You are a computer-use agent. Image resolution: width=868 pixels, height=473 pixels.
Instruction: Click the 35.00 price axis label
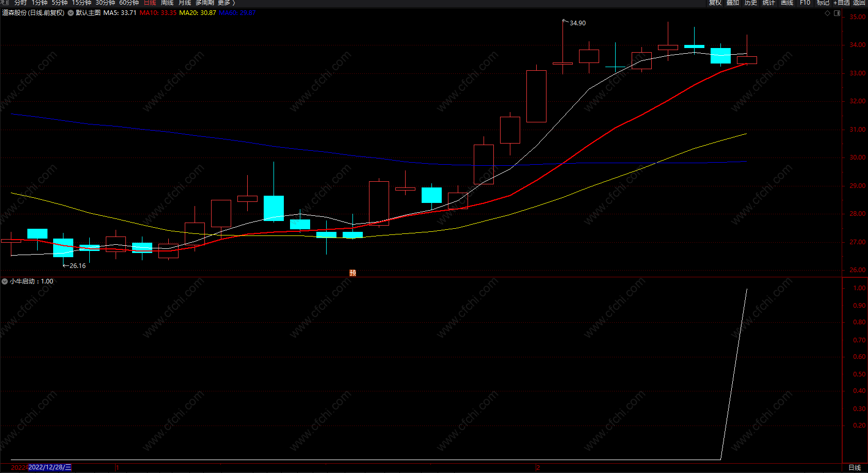point(858,17)
